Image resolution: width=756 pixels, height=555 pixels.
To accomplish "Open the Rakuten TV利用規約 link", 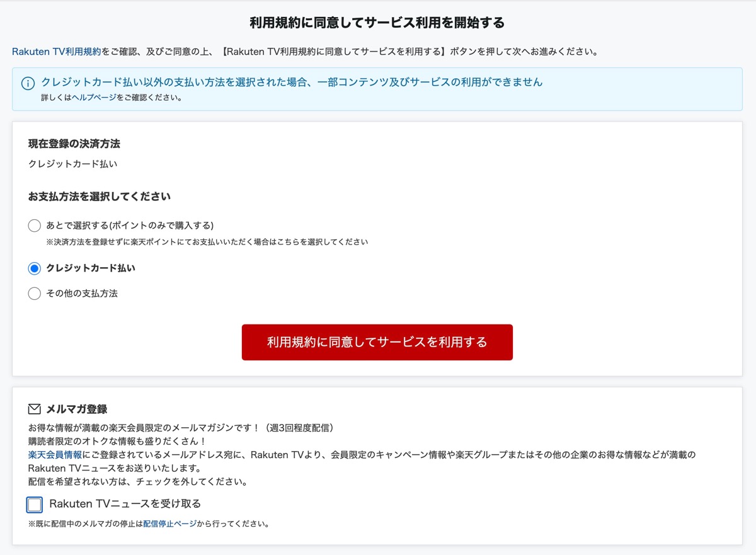I will click(56, 52).
